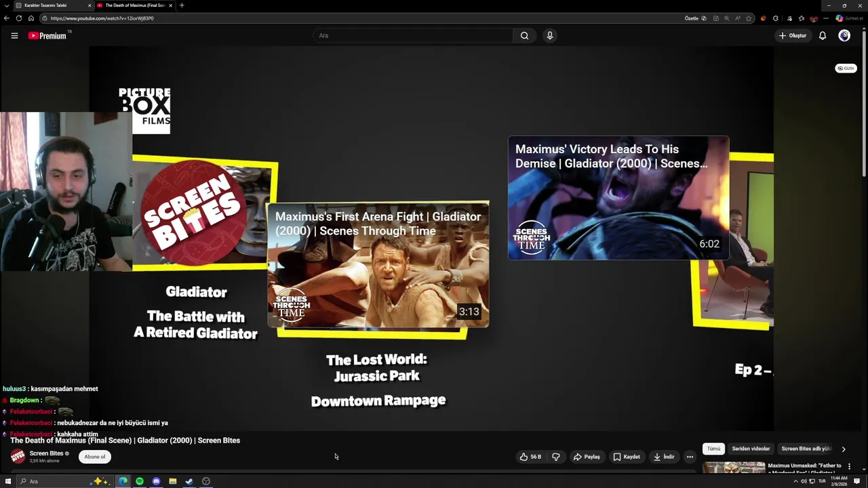Open Spotify from the taskbar

coord(140,481)
